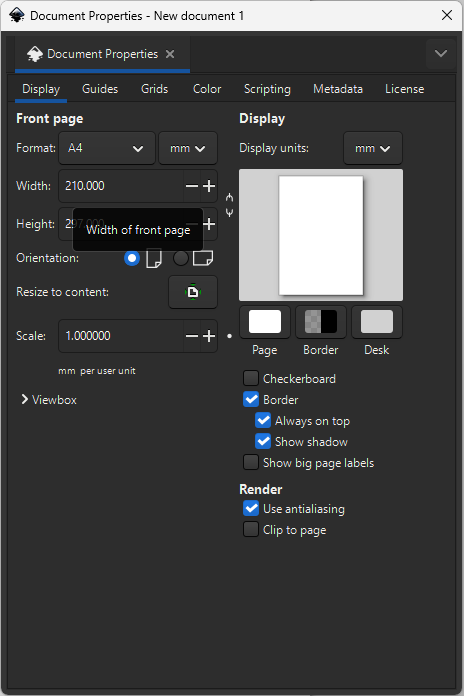Toggle Show shadow checkbox

[x=263, y=442]
